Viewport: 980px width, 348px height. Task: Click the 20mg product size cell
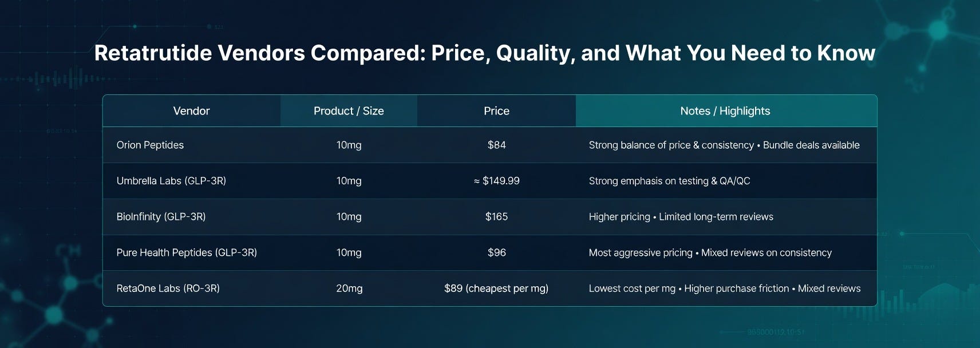point(349,288)
